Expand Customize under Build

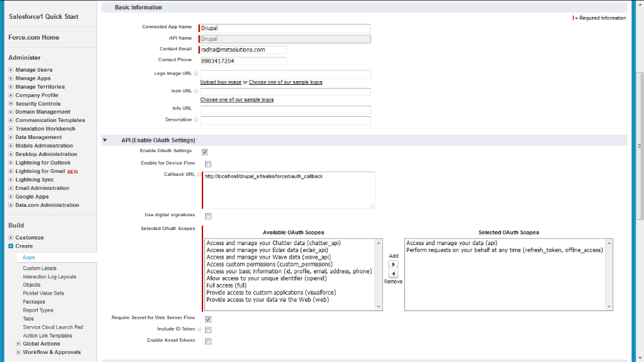click(11, 238)
